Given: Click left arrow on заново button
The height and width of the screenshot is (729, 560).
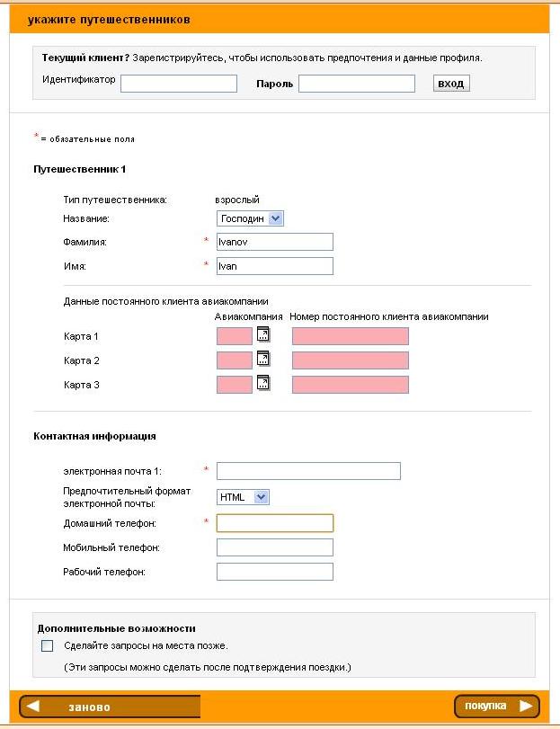Looking at the screenshot, I should (x=33, y=707).
